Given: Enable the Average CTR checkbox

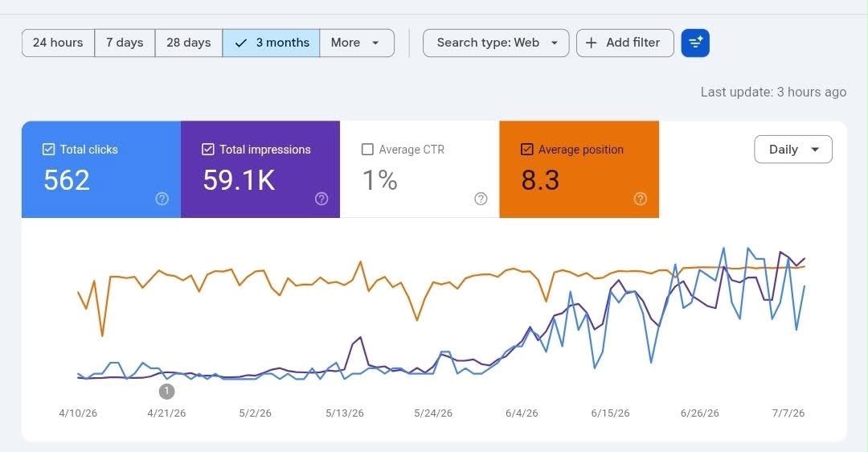Looking at the screenshot, I should (367, 149).
